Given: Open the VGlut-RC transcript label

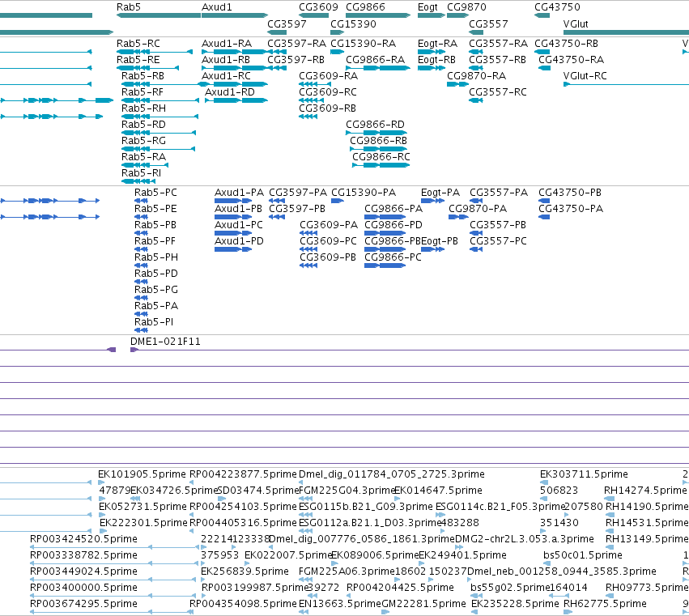Looking at the screenshot, I should pyautogui.click(x=585, y=76).
